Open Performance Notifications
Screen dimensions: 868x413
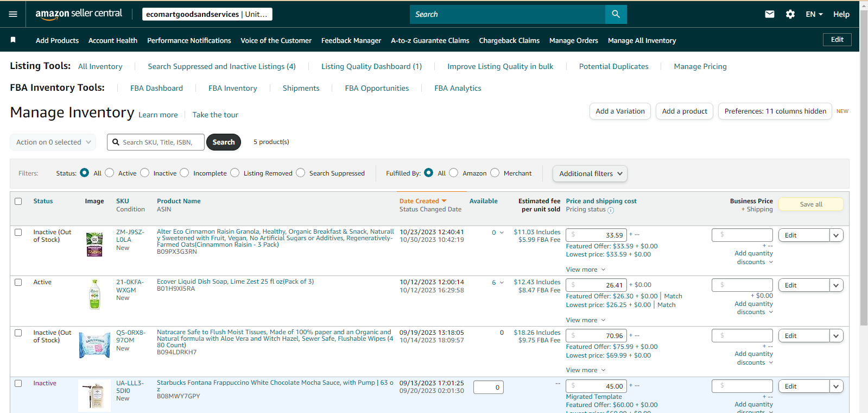tap(189, 40)
